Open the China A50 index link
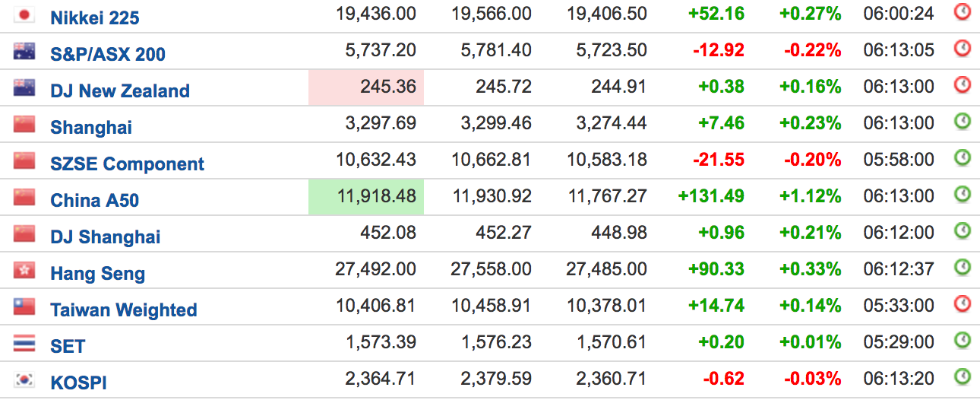Image resolution: width=980 pixels, height=400 pixels. [95, 200]
